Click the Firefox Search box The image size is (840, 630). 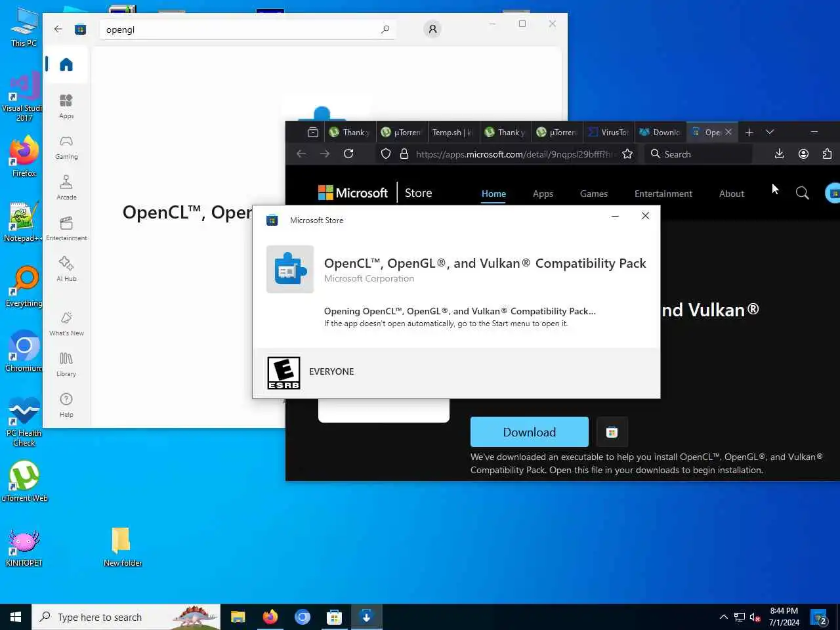pyautogui.click(x=698, y=154)
